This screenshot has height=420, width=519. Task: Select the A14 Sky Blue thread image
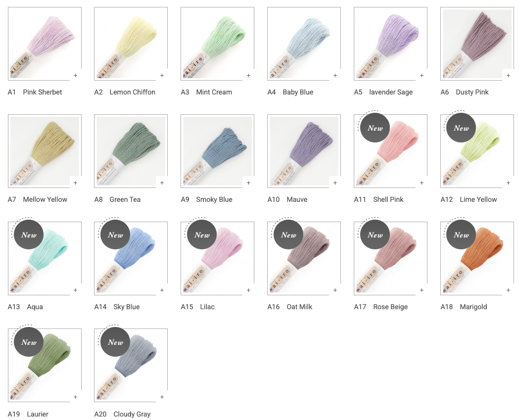click(x=131, y=258)
